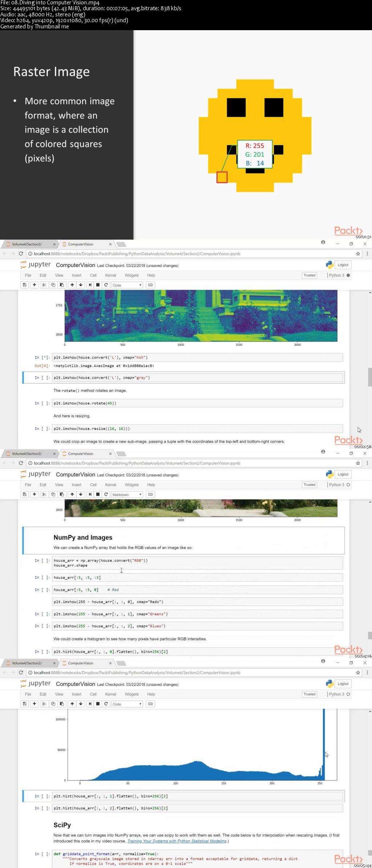Move cell down arrow in the 00:02:58 frame
This screenshot has width=372, height=868.
point(81,285)
